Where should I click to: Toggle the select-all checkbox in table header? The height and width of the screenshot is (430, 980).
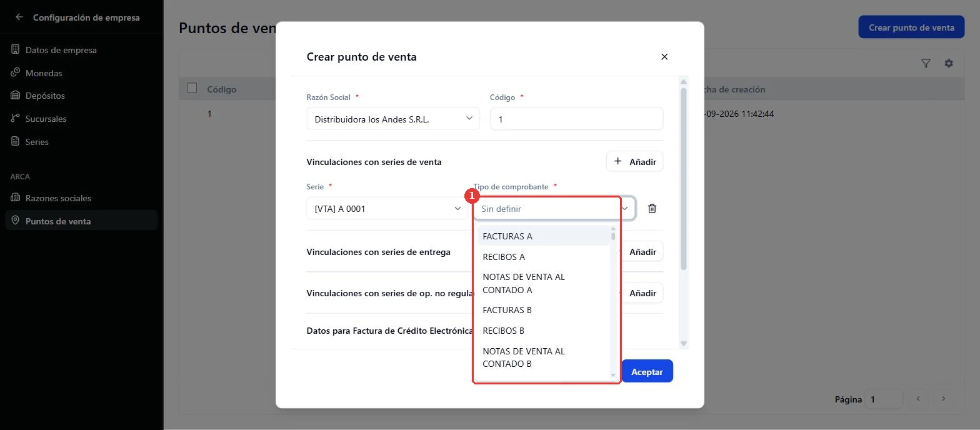pyautogui.click(x=192, y=88)
